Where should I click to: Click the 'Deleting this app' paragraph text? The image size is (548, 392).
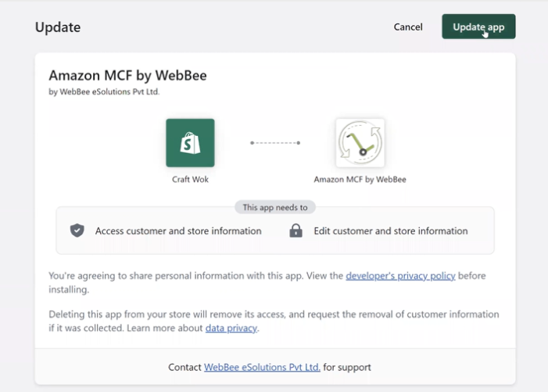pyautogui.click(x=274, y=315)
